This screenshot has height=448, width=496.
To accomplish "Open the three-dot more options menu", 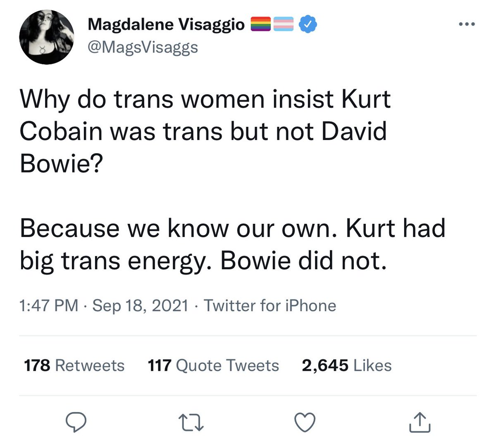I will click(x=467, y=24).
